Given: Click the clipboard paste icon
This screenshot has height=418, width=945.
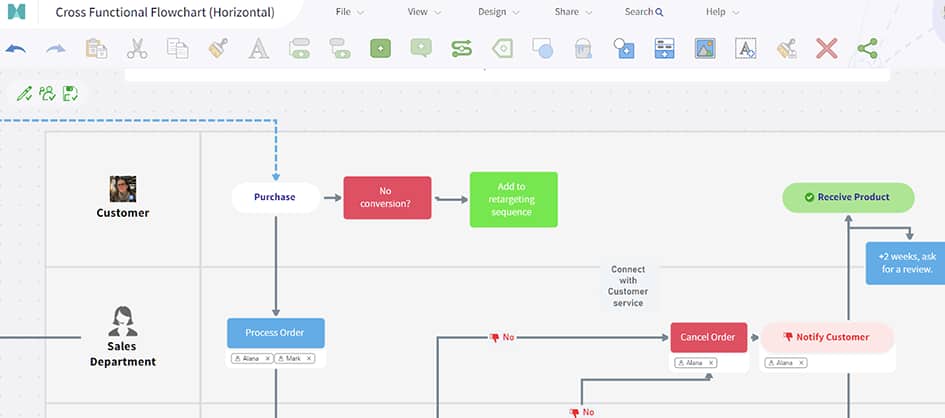Looking at the screenshot, I should [x=96, y=48].
